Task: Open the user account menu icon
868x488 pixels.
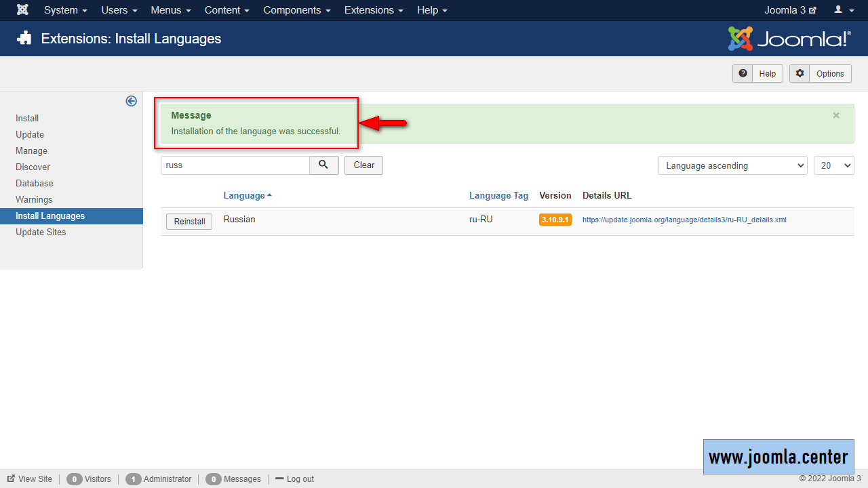Action: (842, 10)
